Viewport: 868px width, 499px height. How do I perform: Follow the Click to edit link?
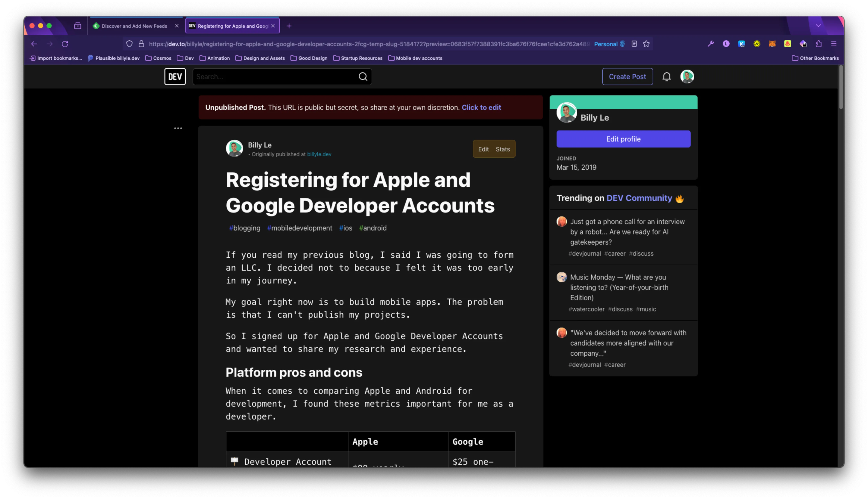[x=481, y=108]
